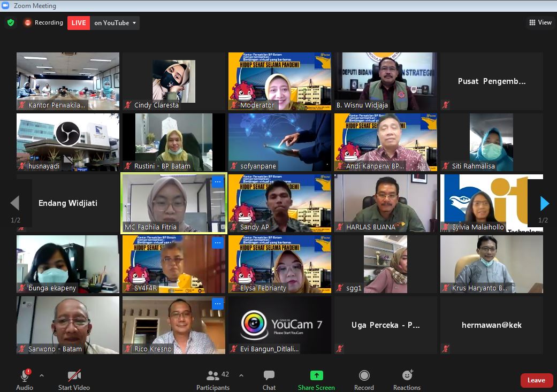Click the green Share Screen icon
Viewport: 557px width, 392px height.
(316, 376)
